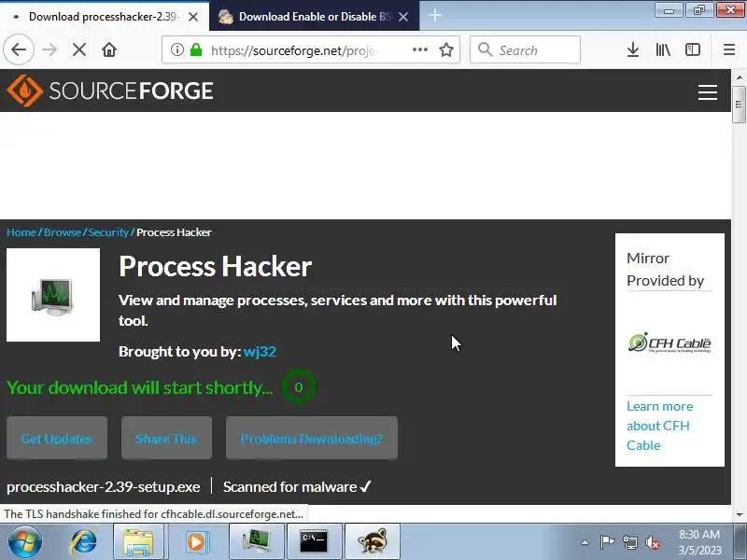Follow the Browse breadcrumb link
Image resolution: width=747 pixels, height=560 pixels.
tap(63, 232)
